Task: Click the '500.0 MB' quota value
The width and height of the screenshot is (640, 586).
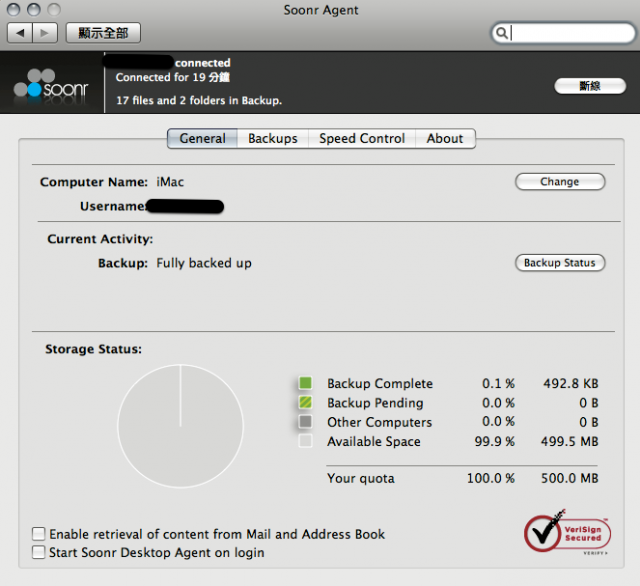Action: pos(569,478)
